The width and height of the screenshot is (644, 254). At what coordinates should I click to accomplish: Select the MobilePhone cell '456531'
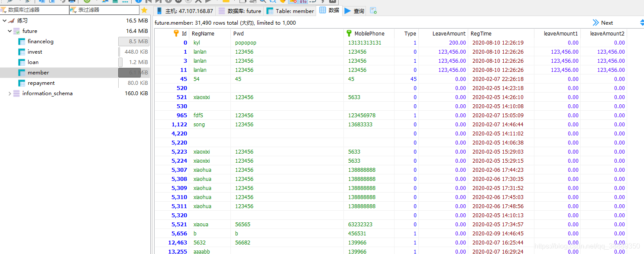[x=357, y=234]
